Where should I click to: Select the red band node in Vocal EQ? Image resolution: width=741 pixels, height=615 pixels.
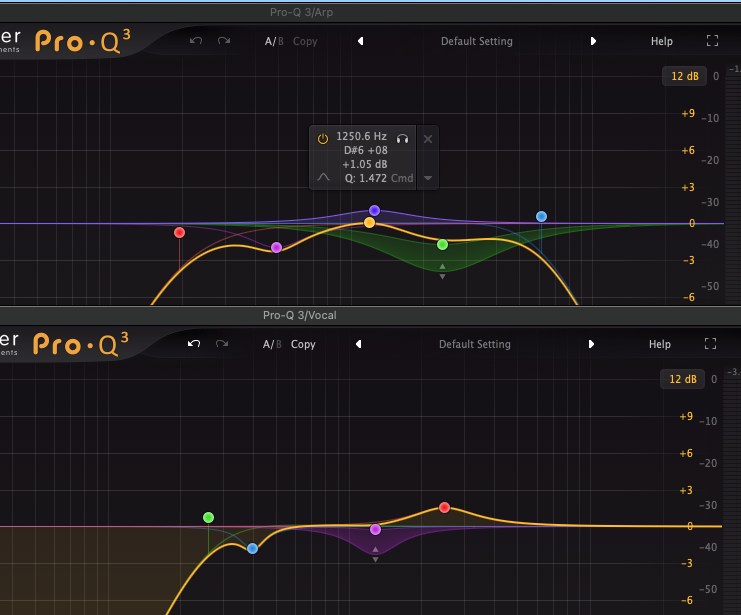click(444, 508)
